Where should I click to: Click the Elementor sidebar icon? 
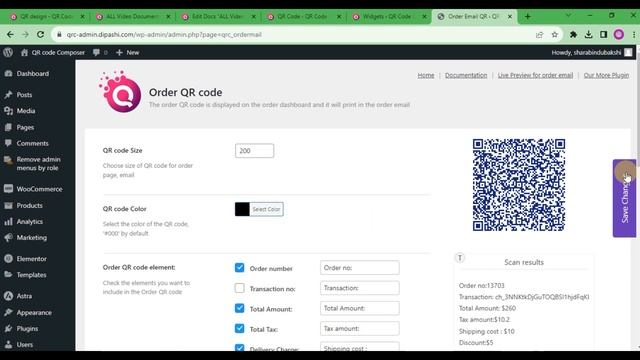[x=8, y=259]
